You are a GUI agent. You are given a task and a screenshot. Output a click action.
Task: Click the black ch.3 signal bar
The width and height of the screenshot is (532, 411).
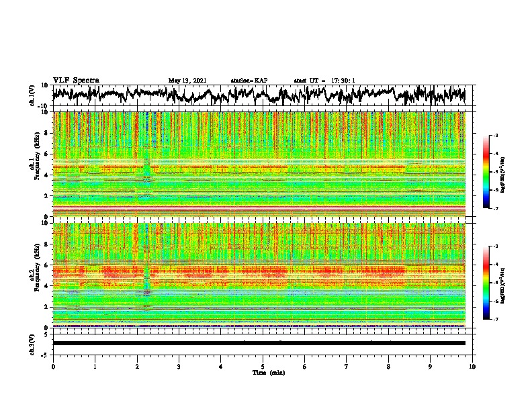(x=259, y=343)
